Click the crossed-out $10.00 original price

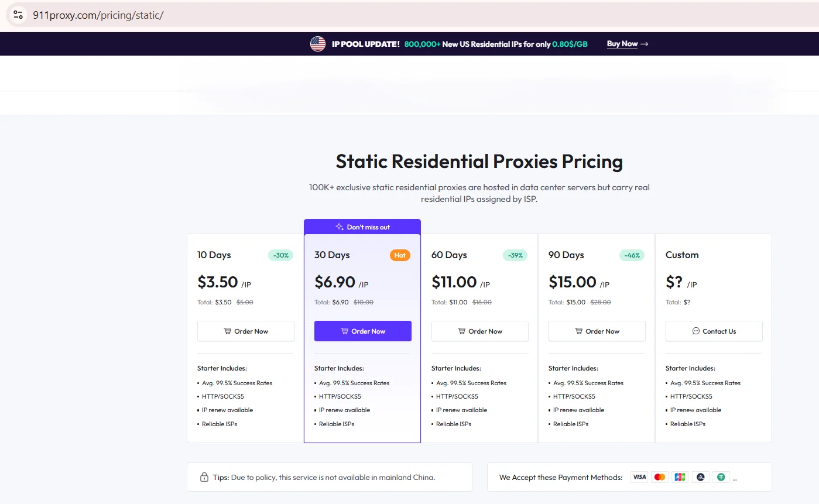[363, 302]
